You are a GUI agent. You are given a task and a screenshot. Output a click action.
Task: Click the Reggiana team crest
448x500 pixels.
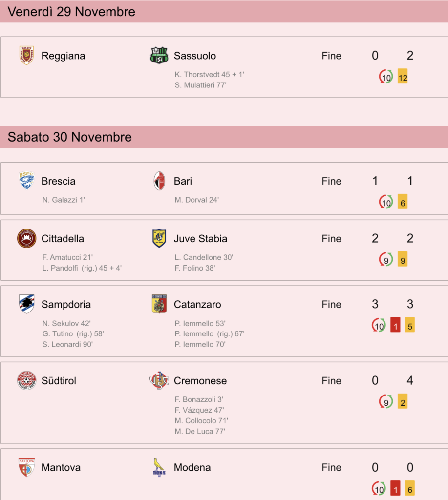26,56
